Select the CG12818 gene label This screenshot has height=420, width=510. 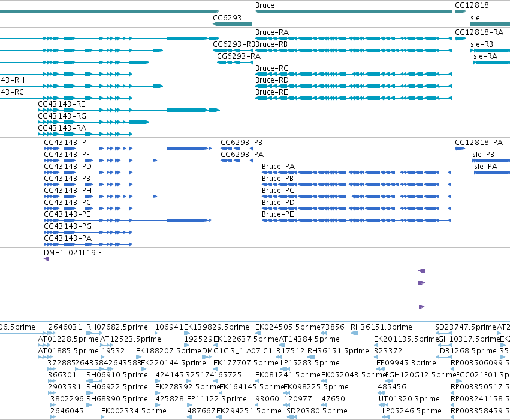click(x=472, y=5)
